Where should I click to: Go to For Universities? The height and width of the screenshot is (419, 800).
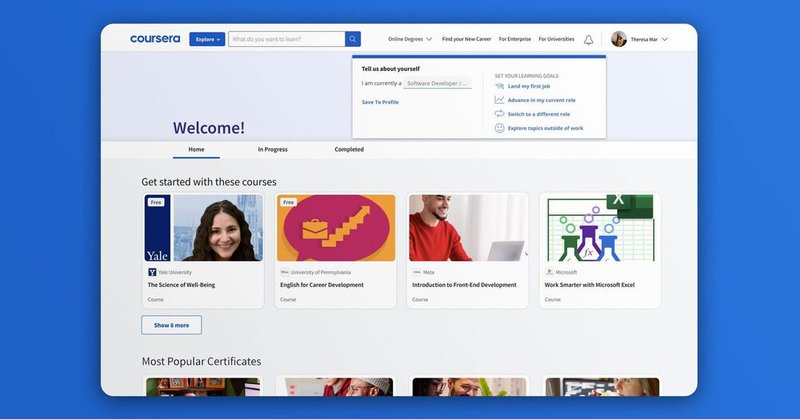pyautogui.click(x=556, y=39)
